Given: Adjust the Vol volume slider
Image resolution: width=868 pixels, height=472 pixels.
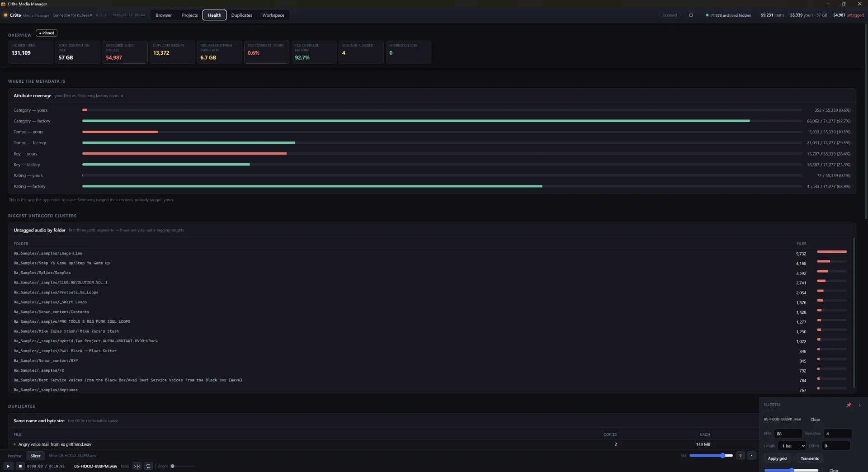Looking at the screenshot, I should pyautogui.click(x=711, y=455).
